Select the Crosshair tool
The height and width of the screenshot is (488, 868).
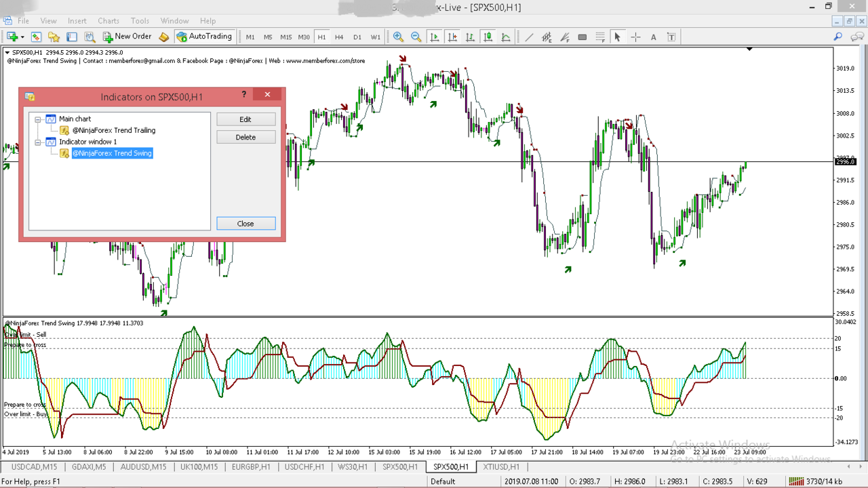pyautogui.click(x=635, y=37)
